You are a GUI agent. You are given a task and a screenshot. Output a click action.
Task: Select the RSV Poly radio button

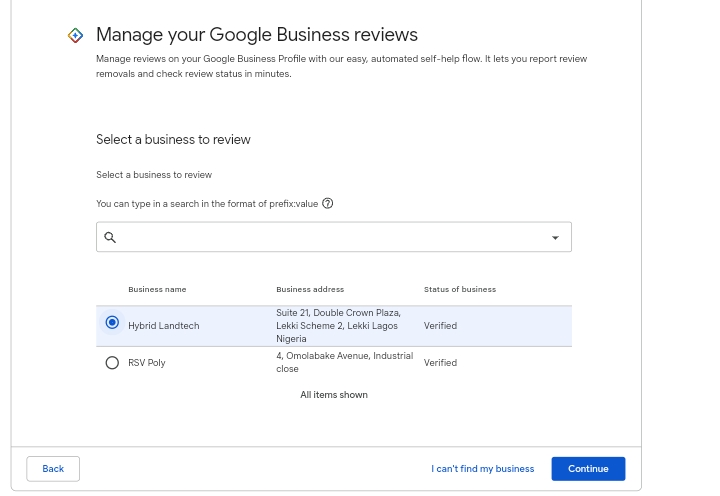(x=112, y=363)
